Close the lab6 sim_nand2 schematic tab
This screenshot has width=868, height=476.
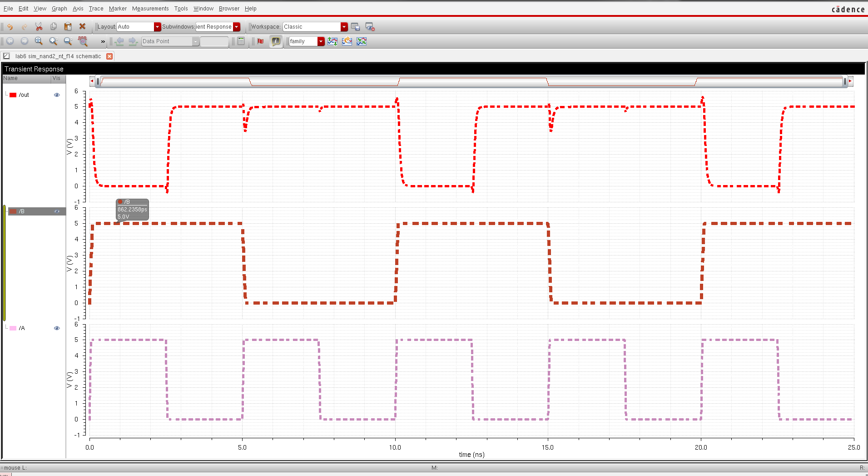[109, 56]
